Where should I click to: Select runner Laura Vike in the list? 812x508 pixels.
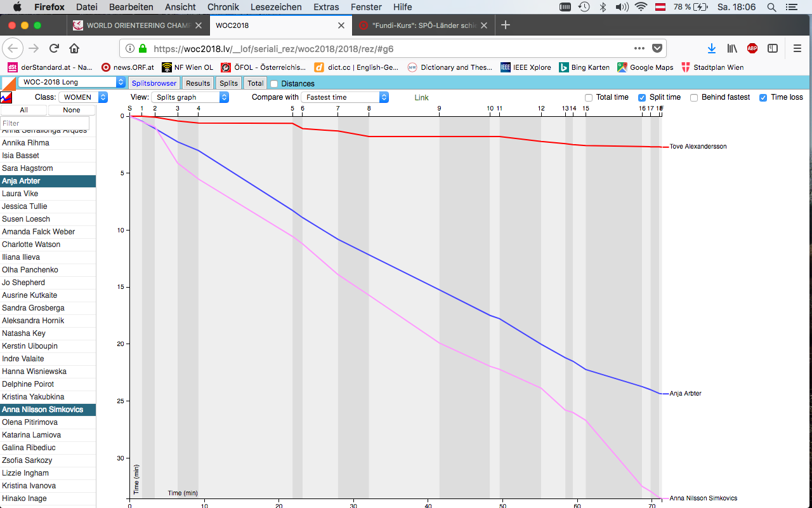pyautogui.click(x=20, y=194)
